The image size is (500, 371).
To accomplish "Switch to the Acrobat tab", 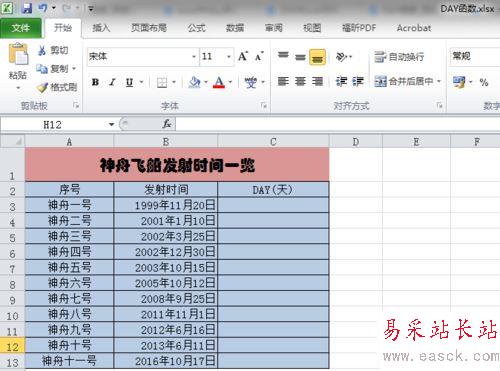I will pyautogui.click(x=414, y=28).
